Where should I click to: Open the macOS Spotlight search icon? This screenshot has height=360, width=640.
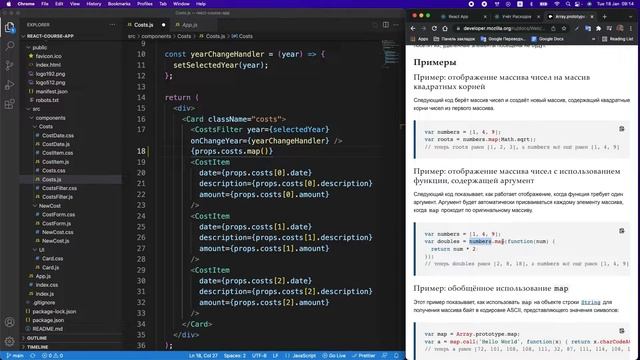pyautogui.click(x=568, y=4)
